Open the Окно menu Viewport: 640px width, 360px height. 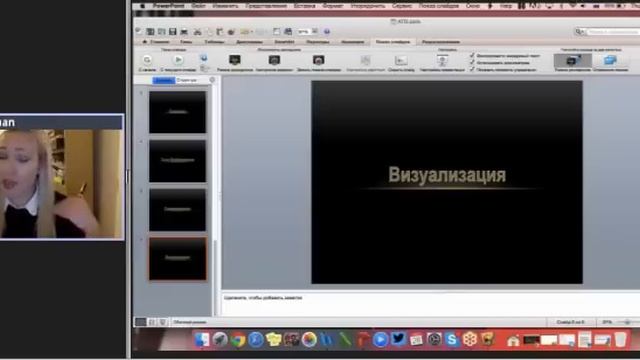pyautogui.click(x=473, y=6)
